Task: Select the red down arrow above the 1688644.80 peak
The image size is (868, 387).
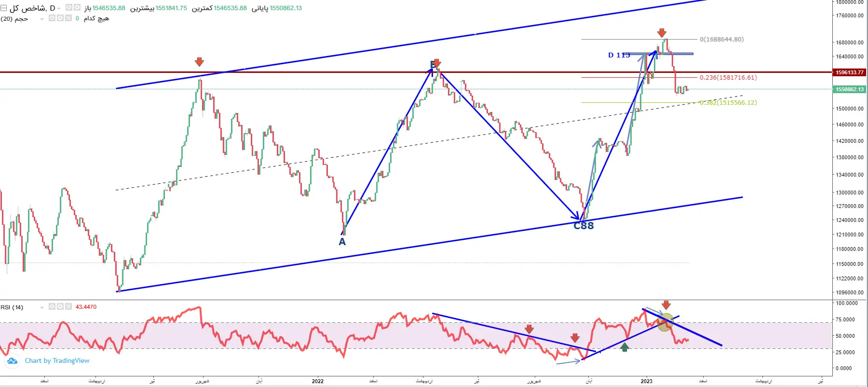Action: click(662, 33)
